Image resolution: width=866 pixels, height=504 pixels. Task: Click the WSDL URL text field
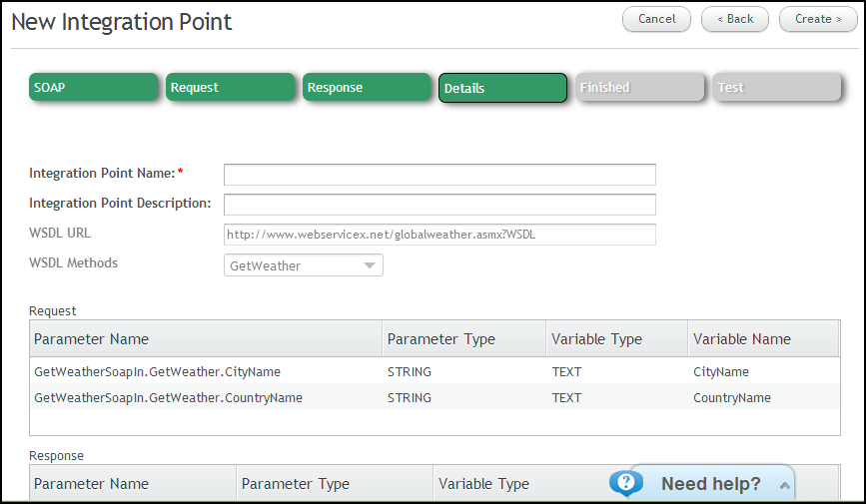click(x=439, y=235)
